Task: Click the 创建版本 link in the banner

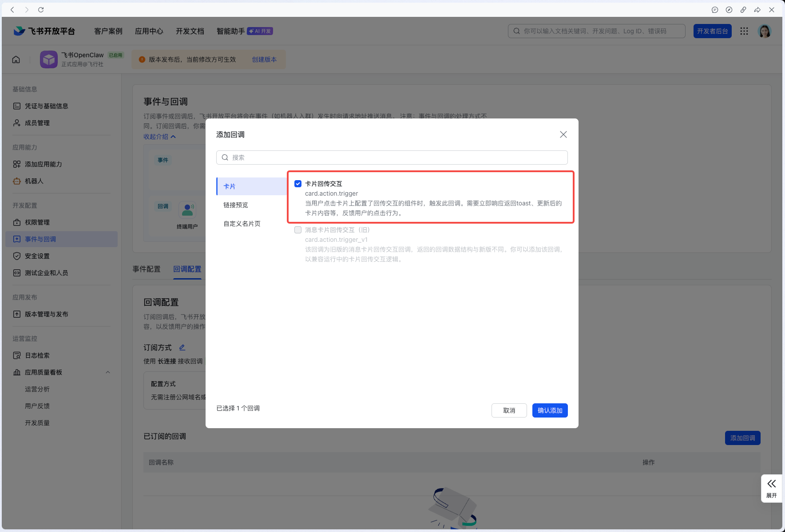Action: pos(264,59)
